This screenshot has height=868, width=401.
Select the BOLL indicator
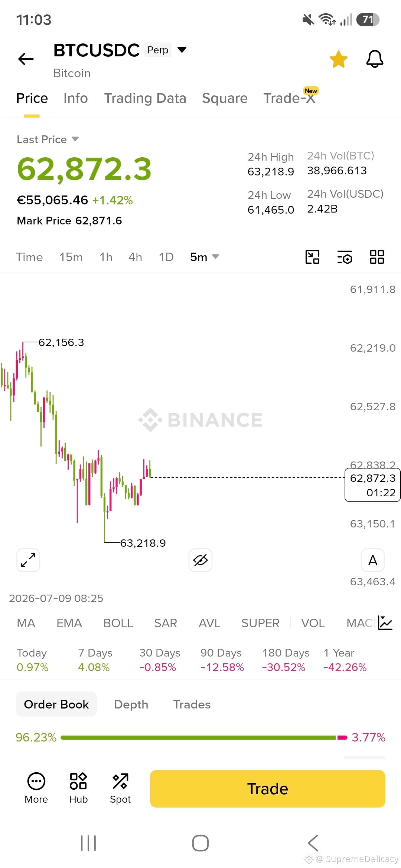pos(118,623)
